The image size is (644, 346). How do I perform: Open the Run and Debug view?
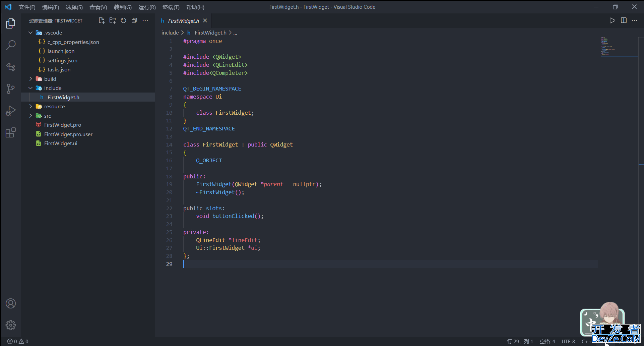pyautogui.click(x=11, y=111)
